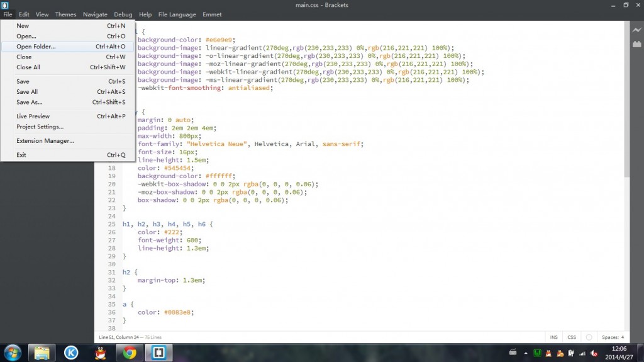Choose Close All menu entry
644x362 pixels.
(67, 67)
